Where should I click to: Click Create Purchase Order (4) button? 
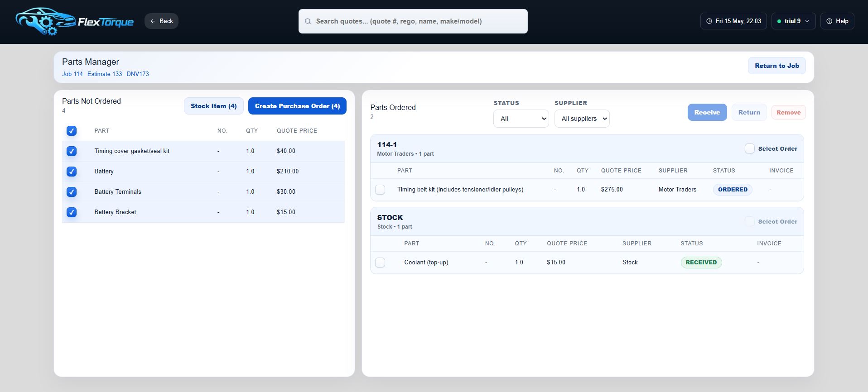tap(297, 106)
